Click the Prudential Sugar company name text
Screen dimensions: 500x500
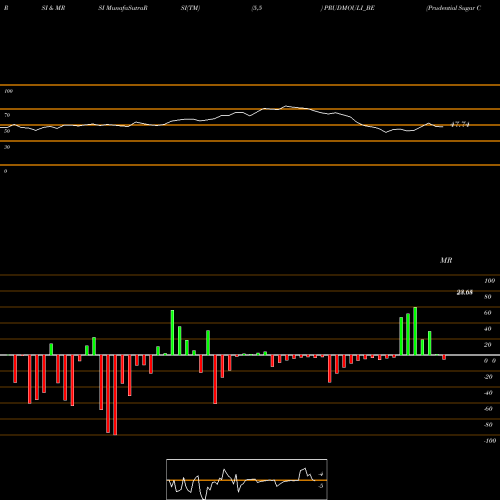click(454, 8)
